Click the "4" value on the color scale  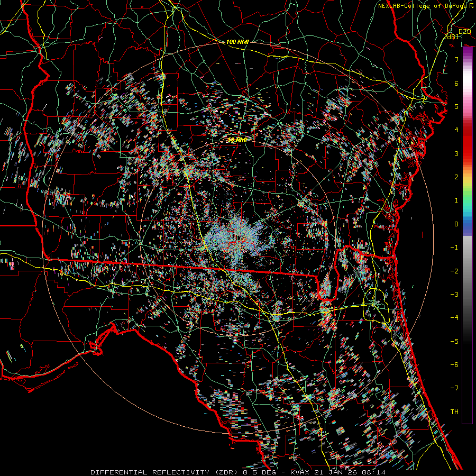(456, 130)
